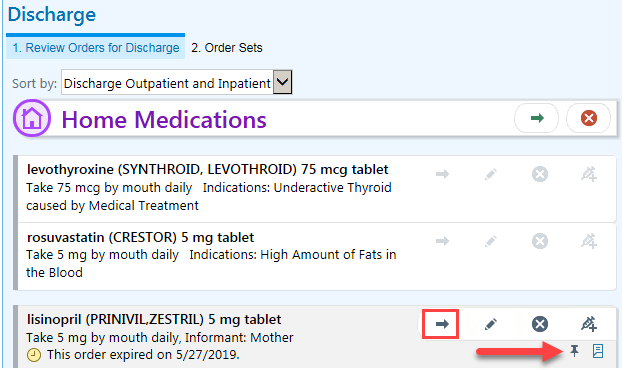Click discontinue X icon for levothyroxine
Image resolution: width=626 pixels, height=370 pixels.
click(540, 174)
